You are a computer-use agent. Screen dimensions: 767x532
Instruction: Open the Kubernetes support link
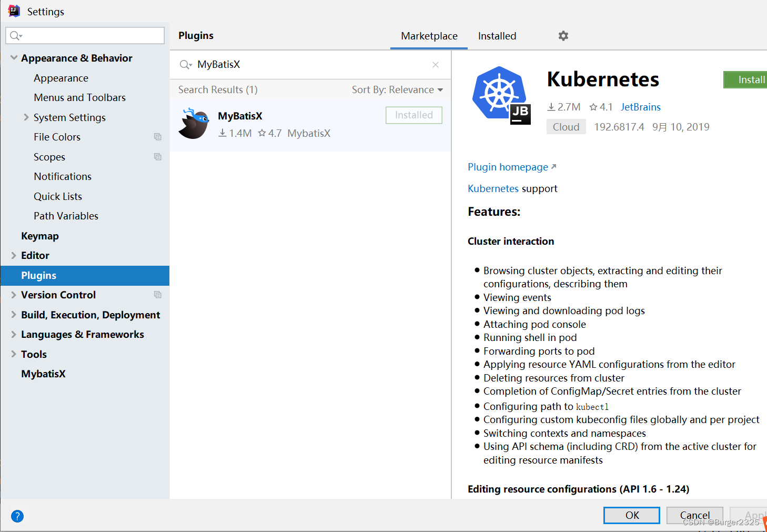click(x=493, y=188)
